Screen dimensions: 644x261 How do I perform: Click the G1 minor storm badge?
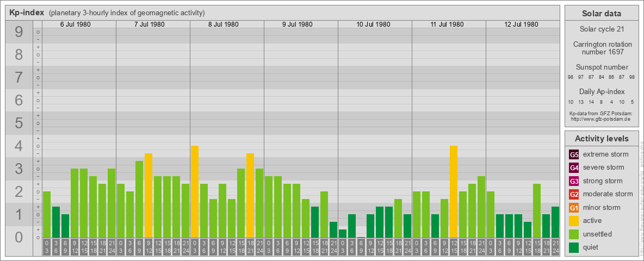574,208
